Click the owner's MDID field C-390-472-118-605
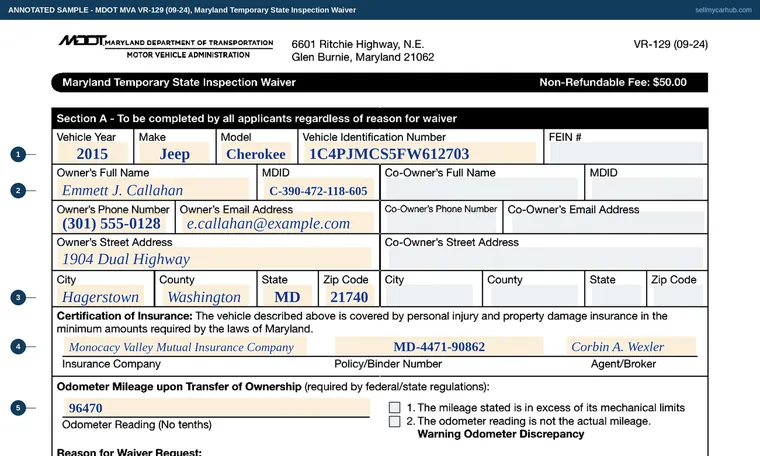Image resolution: width=760 pixels, height=456 pixels. pyautogui.click(x=318, y=189)
